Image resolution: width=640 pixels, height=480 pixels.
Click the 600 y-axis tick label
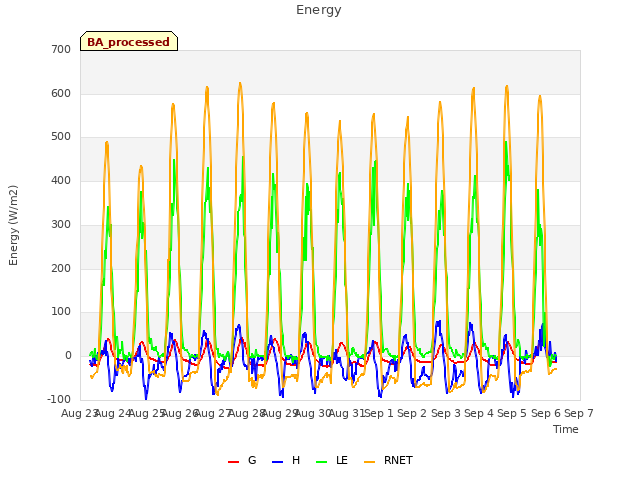61,93
